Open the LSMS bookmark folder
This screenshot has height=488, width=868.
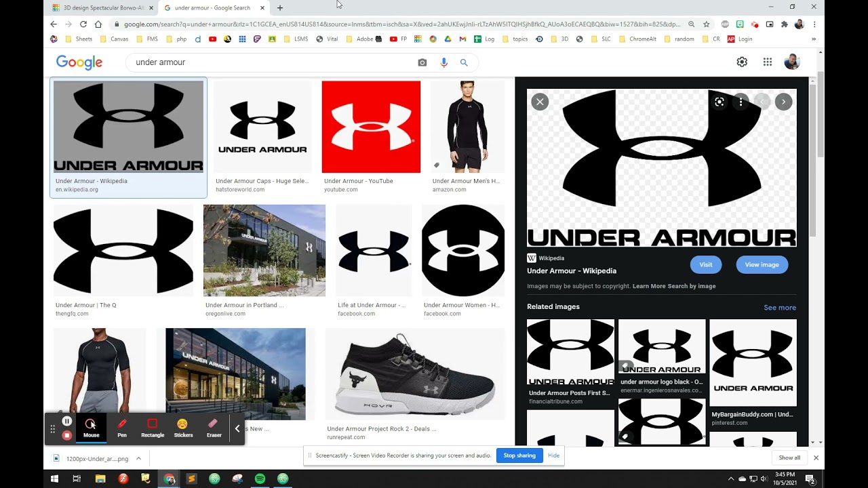click(x=295, y=39)
